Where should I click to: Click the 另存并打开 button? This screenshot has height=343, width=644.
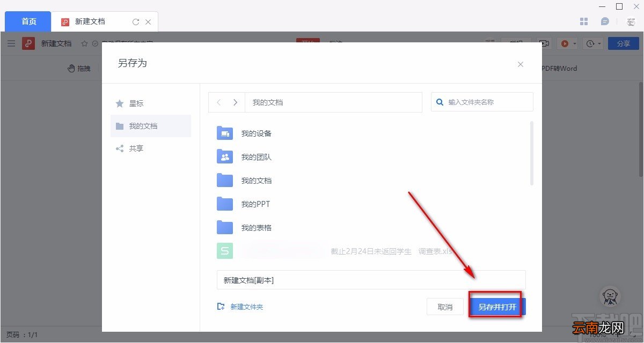point(497,307)
